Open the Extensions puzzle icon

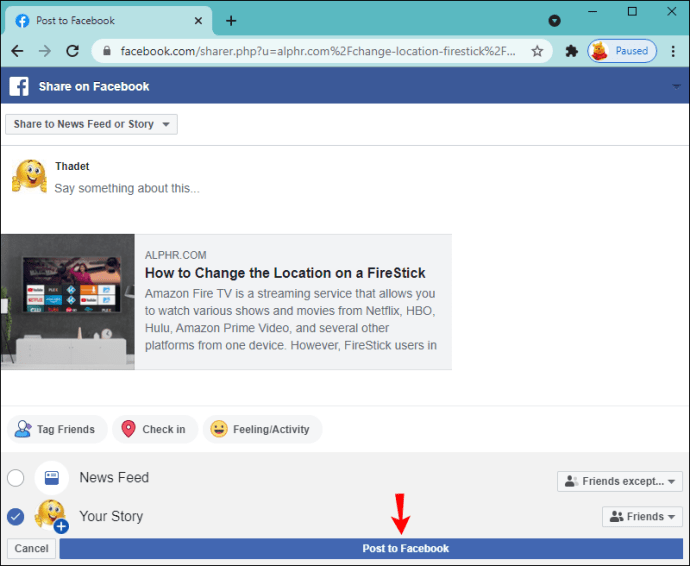571,51
